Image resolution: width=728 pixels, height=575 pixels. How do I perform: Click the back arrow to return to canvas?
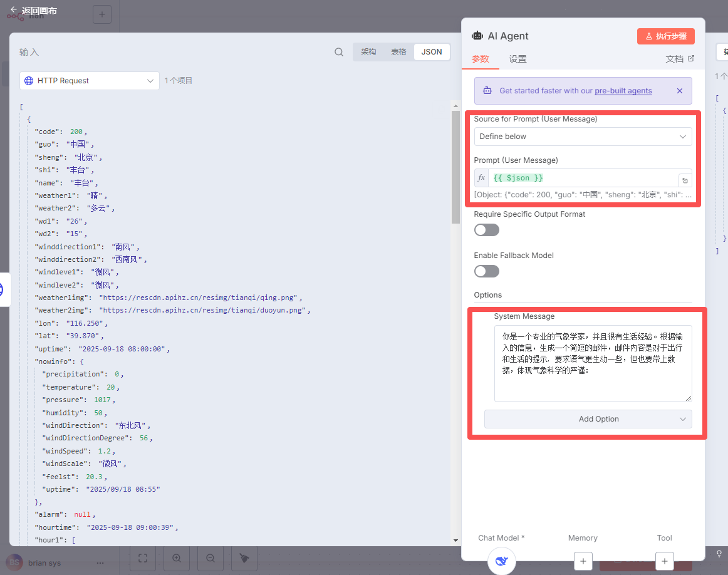coord(13,10)
